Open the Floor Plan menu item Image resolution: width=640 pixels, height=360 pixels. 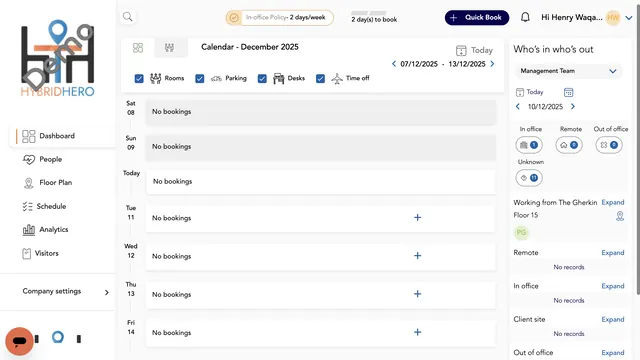click(x=47, y=183)
